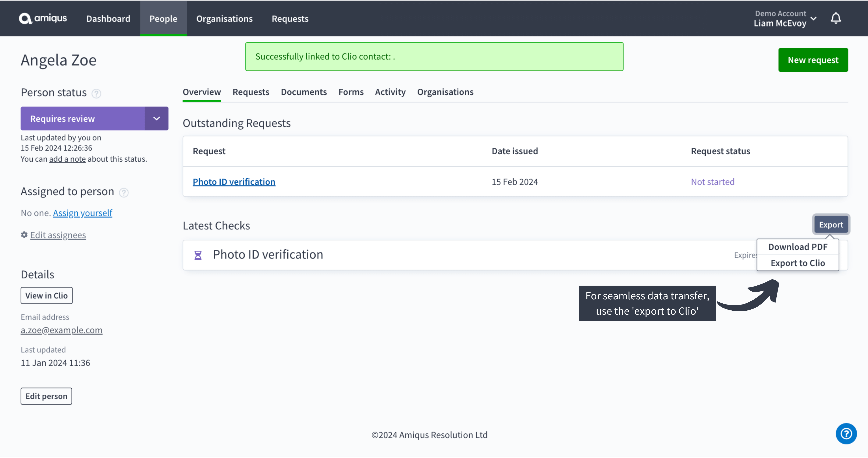Click the a.zoe@example.com email link
This screenshot has width=868, height=458.
(62, 330)
